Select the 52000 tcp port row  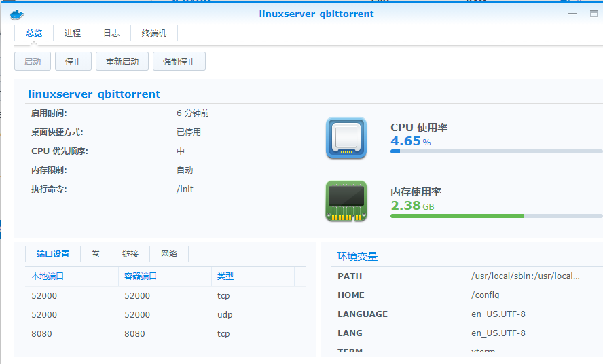pyautogui.click(x=166, y=296)
